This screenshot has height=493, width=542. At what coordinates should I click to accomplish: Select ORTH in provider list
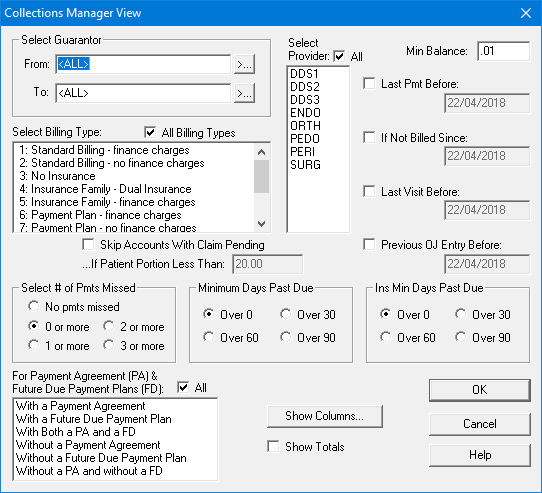coord(306,125)
